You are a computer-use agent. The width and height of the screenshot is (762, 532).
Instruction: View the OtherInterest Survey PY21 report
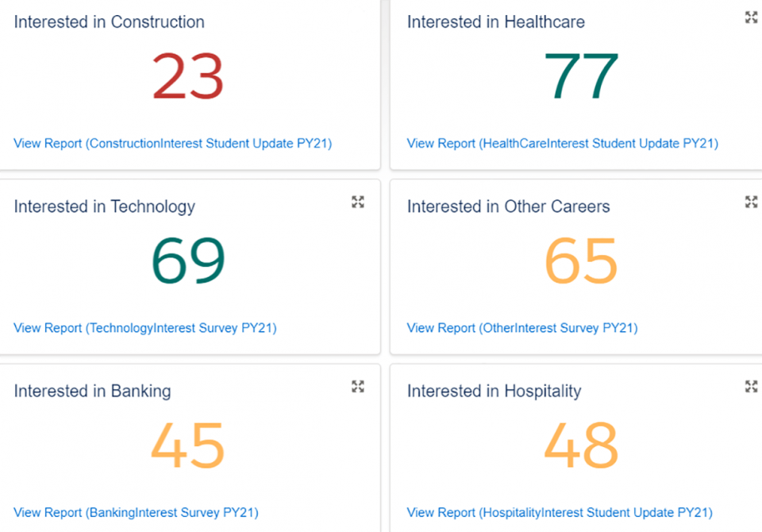pos(521,328)
